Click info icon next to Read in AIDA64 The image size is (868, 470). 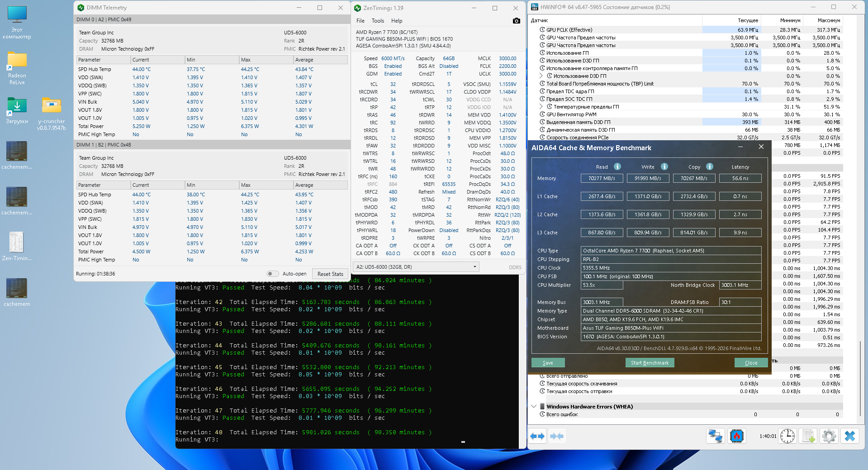[x=617, y=166]
